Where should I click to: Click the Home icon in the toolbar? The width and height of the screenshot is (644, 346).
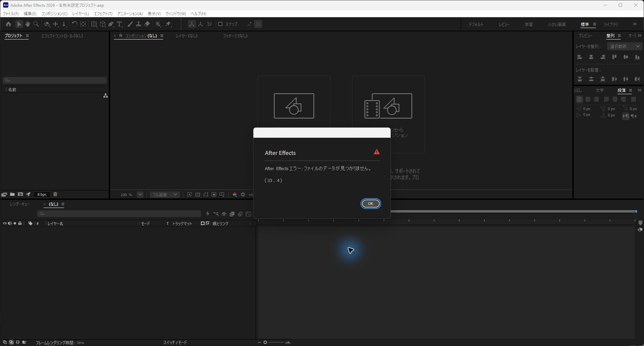8,24
